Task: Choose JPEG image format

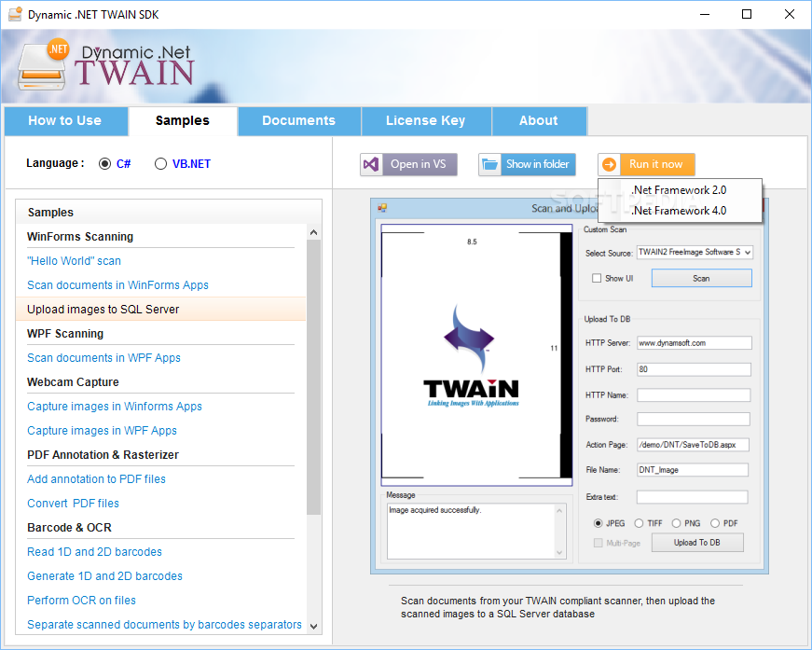Action: pos(599,523)
